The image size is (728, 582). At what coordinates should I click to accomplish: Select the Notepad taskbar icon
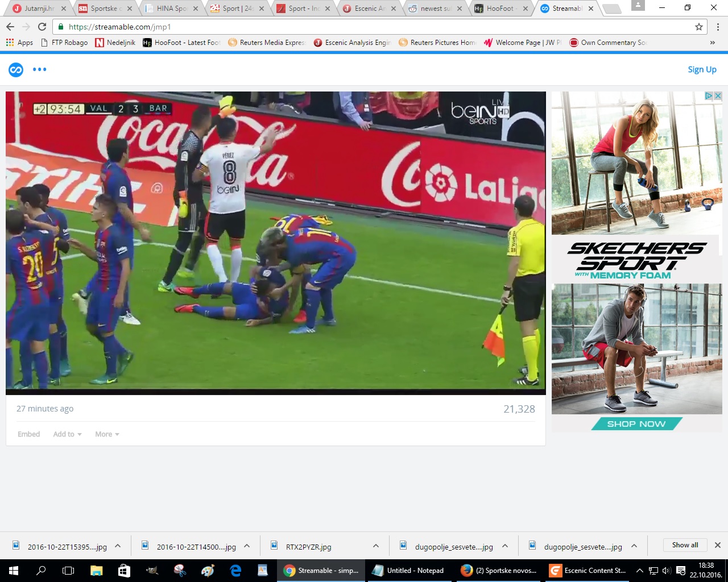[x=409, y=570]
